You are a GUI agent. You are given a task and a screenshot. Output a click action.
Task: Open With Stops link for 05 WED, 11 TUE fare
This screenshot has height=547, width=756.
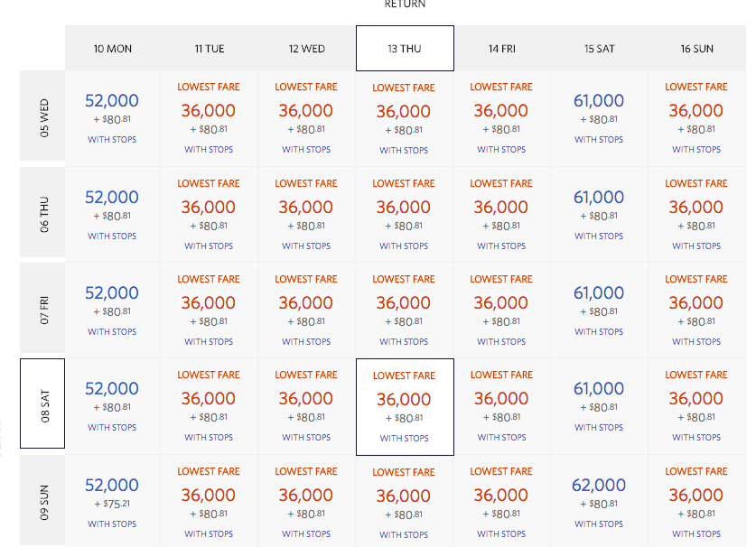[x=209, y=150]
